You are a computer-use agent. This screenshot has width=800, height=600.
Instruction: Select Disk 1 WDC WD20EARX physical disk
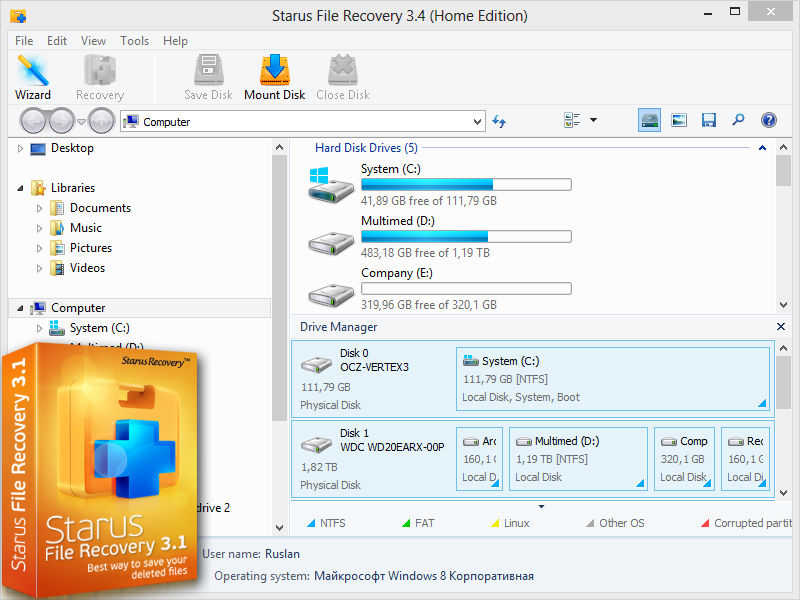[373, 459]
